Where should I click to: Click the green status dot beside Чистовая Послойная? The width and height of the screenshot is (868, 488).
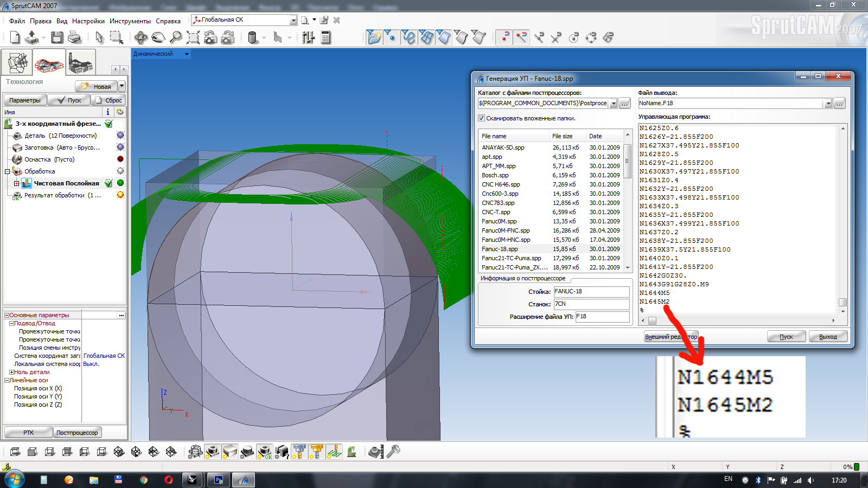coord(120,183)
